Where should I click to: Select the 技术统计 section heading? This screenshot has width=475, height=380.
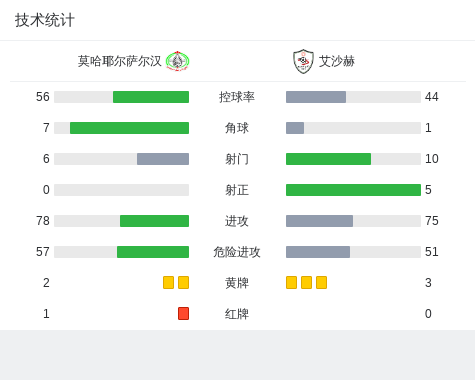coord(45,20)
